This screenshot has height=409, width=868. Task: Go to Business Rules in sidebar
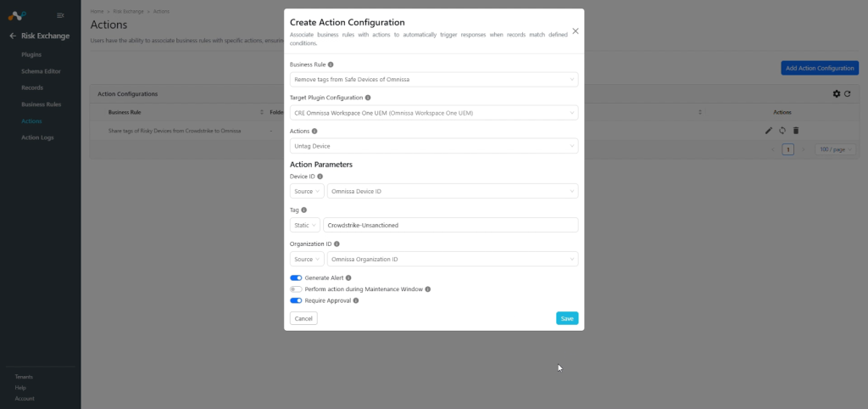(41, 104)
